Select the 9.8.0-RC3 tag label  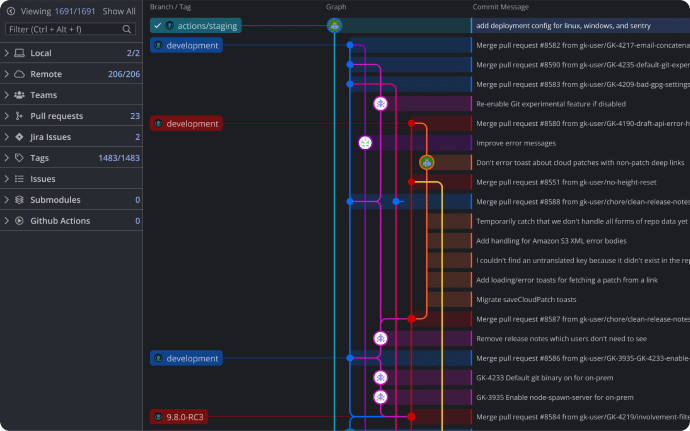pos(179,417)
